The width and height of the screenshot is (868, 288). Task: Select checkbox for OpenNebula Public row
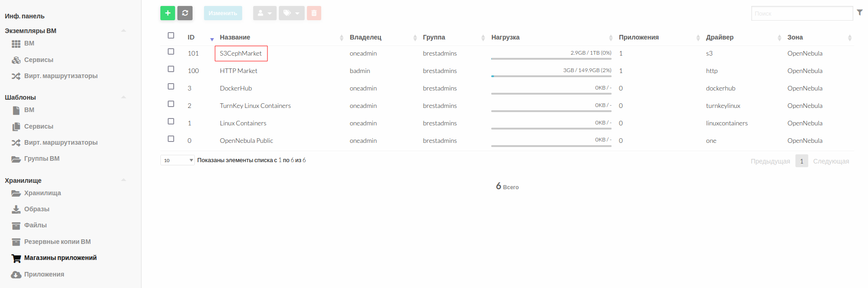171,139
